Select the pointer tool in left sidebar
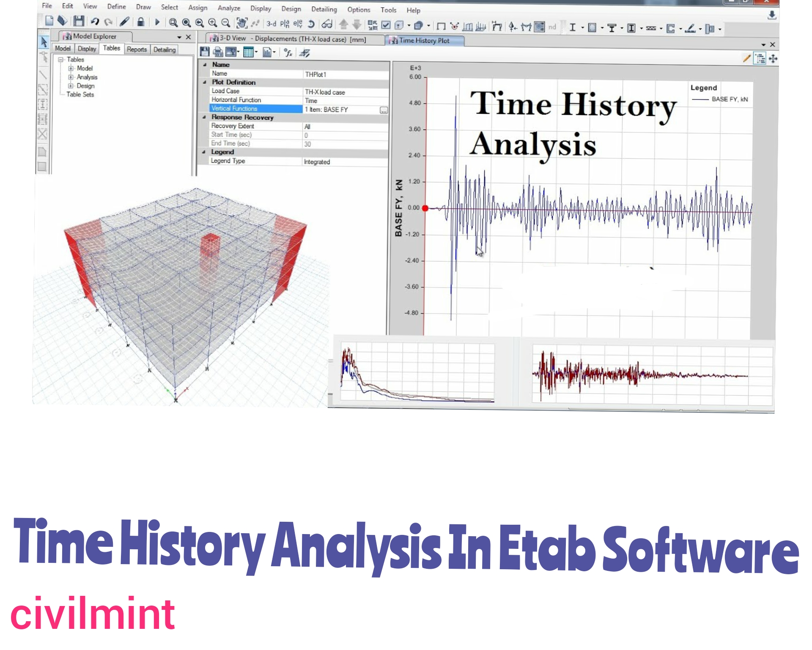 coord(44,41)
